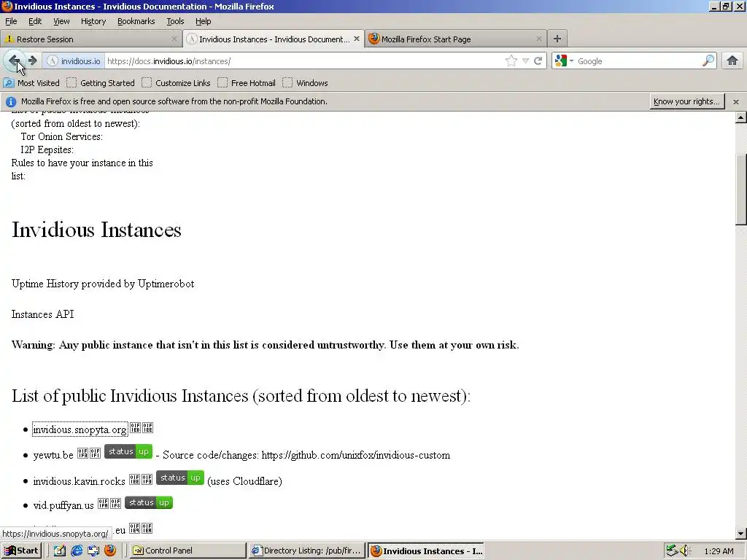The image size is (747, 560).
Task: Click the 1:29 AM system clock
Action: (x=719, y=551)
